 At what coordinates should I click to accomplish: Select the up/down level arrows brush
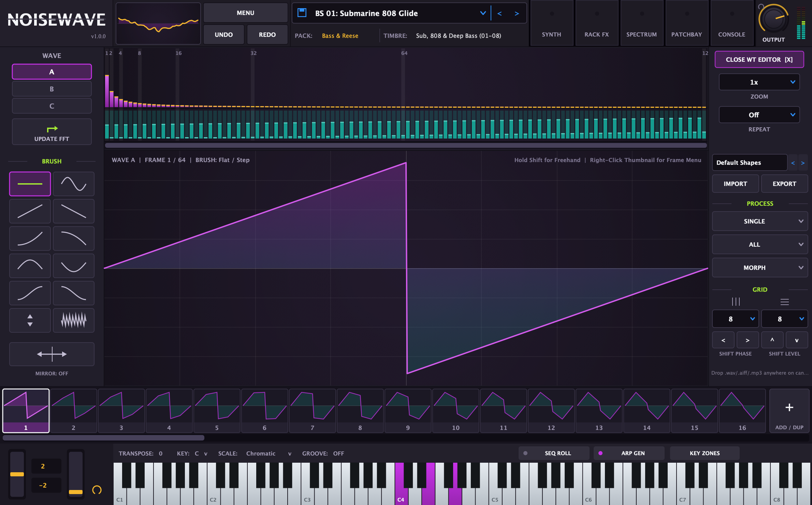tap(30, 320)
